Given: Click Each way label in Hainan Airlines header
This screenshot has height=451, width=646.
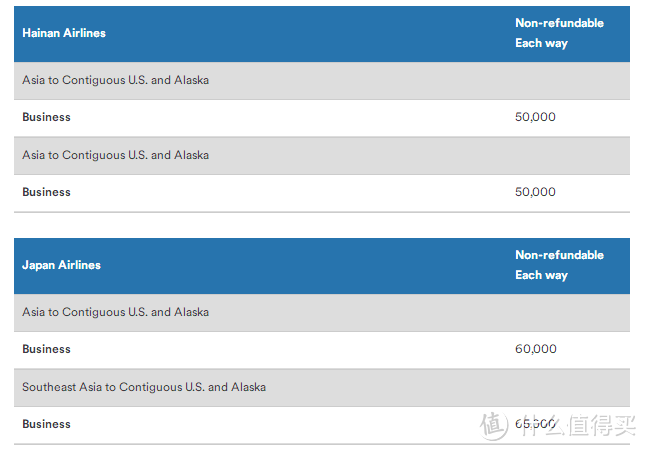Looking at the screenshot, I should point(541,43).
